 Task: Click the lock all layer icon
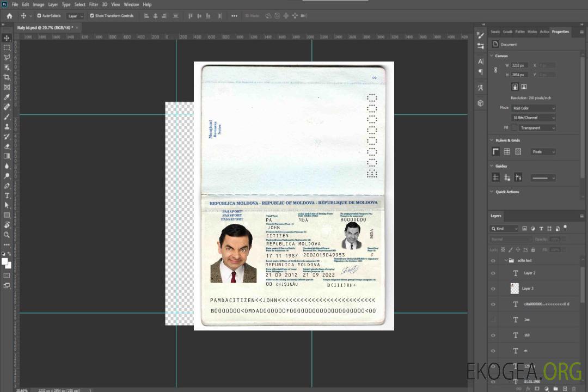coord(533,249)
